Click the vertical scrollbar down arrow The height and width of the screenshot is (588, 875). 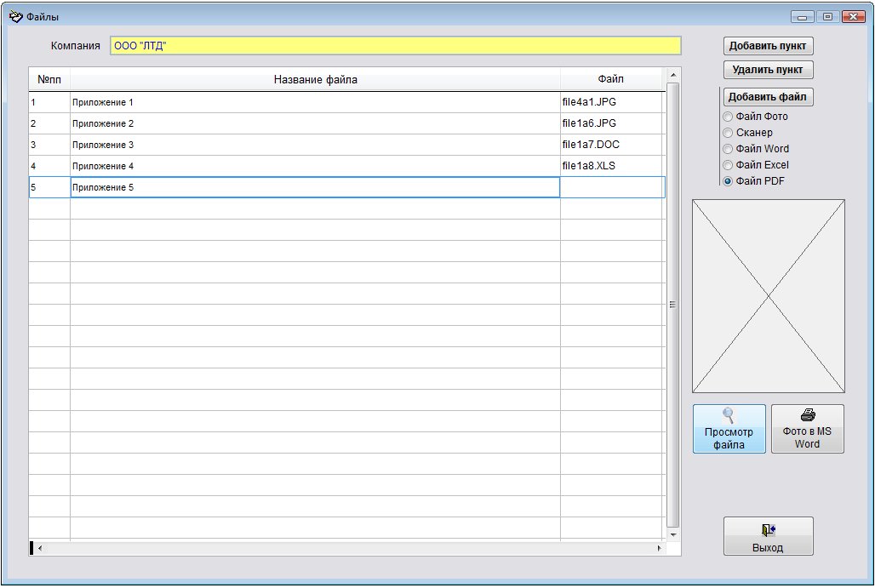[673, 534]
